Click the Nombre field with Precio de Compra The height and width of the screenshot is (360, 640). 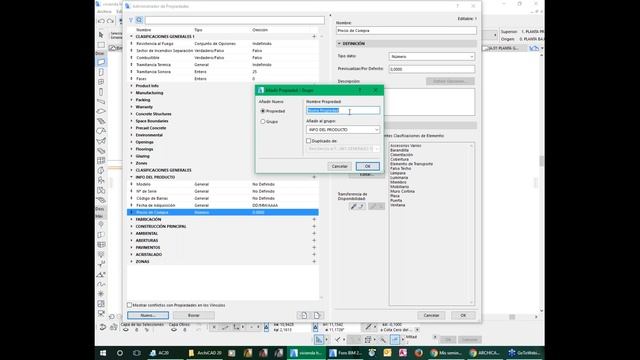tap(406, 31)
